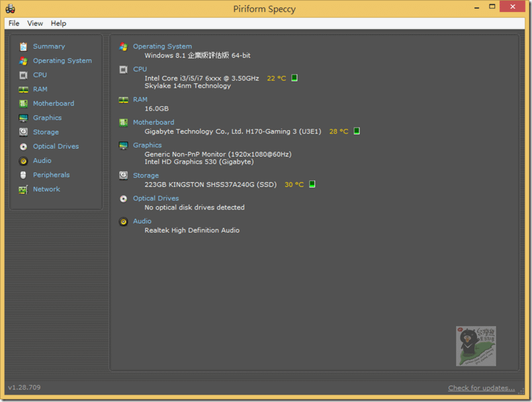The image size is (532, 402).
Task: Click the Check for updates link
Action: [482, 387]
